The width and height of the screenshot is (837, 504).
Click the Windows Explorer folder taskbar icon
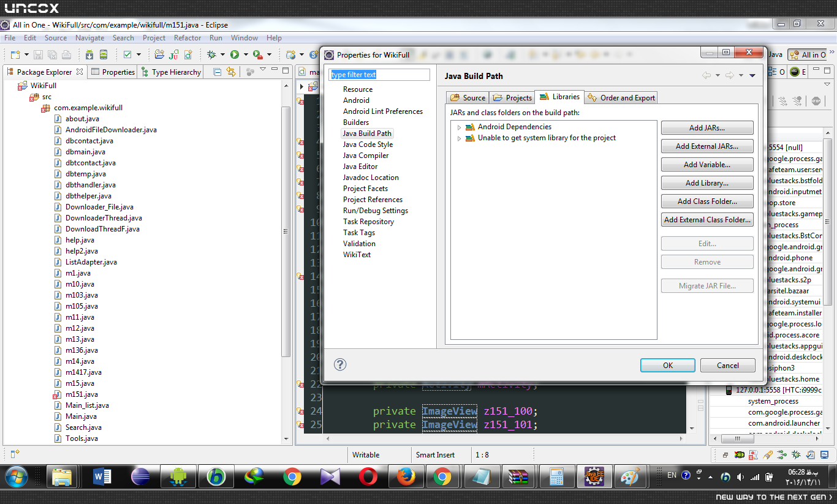pyautogui.click(x=62, y=476)
